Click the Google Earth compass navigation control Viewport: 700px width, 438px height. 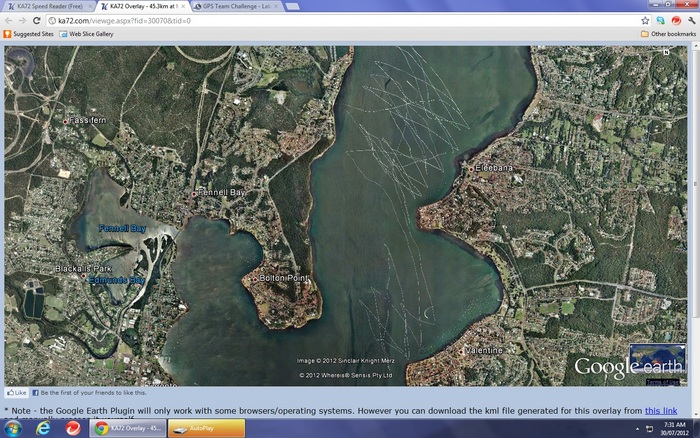click(x=20, y=63)
